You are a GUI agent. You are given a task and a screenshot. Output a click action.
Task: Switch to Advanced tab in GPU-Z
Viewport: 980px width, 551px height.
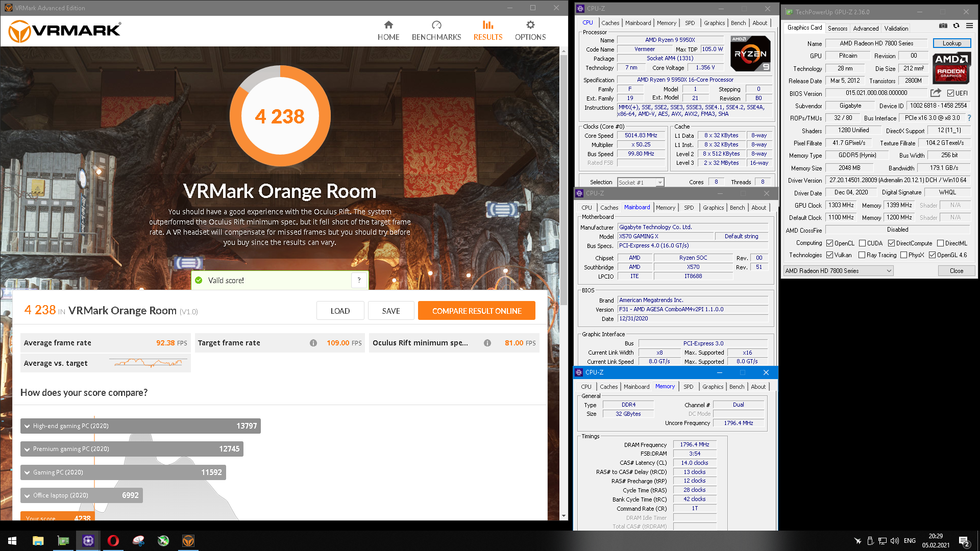click(866, 29)
